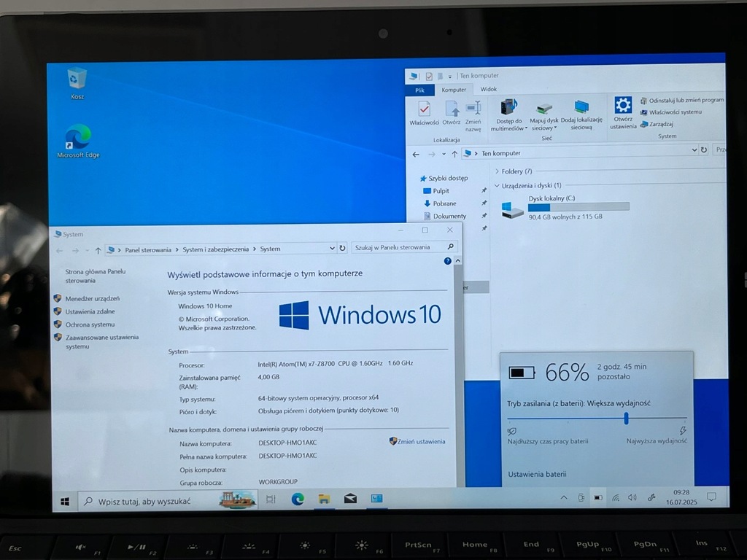The image size is (747, 560).
Task: Open recent locations dropdown in Explorer
Action: click(444, 154)
